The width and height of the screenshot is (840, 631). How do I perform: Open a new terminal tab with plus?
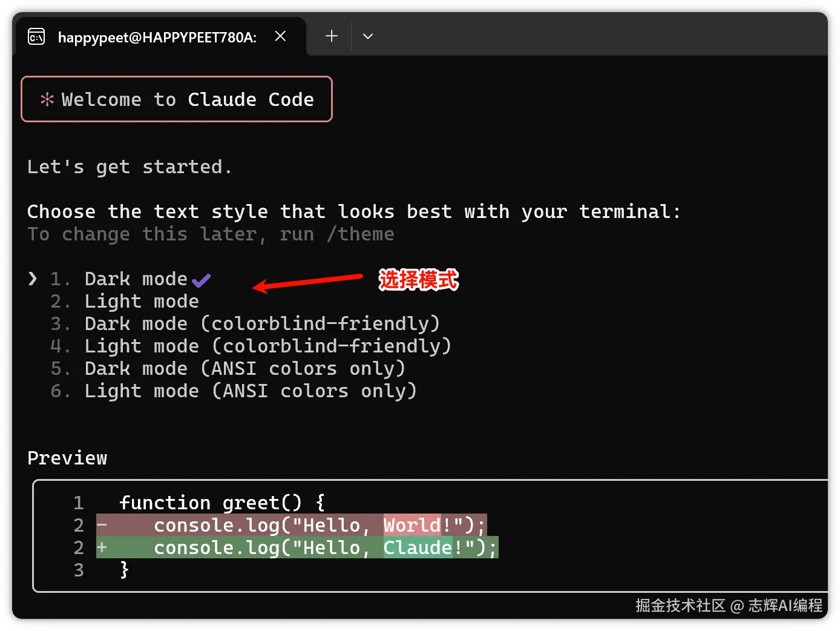pyautogui.click(x=332, y=36)
